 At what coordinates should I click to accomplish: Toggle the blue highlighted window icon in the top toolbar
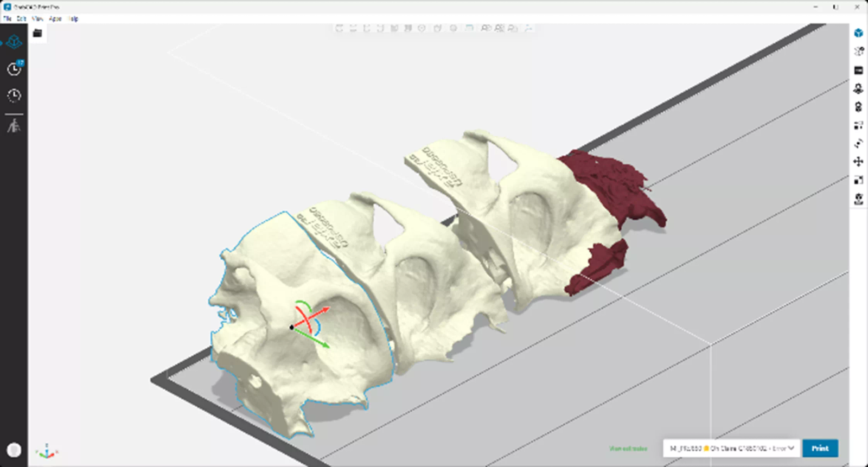click(x=469, y=28)
